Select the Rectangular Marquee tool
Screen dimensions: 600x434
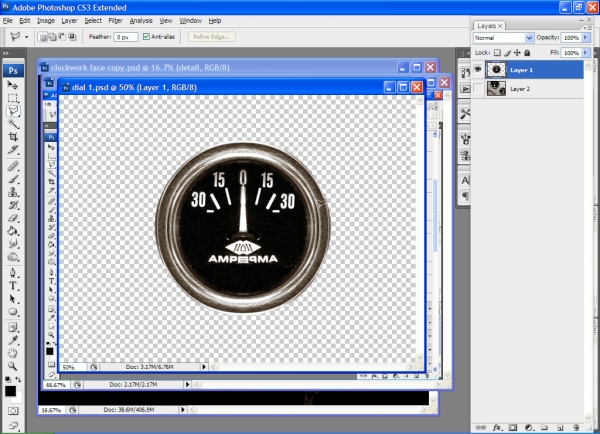coord(13,98)
